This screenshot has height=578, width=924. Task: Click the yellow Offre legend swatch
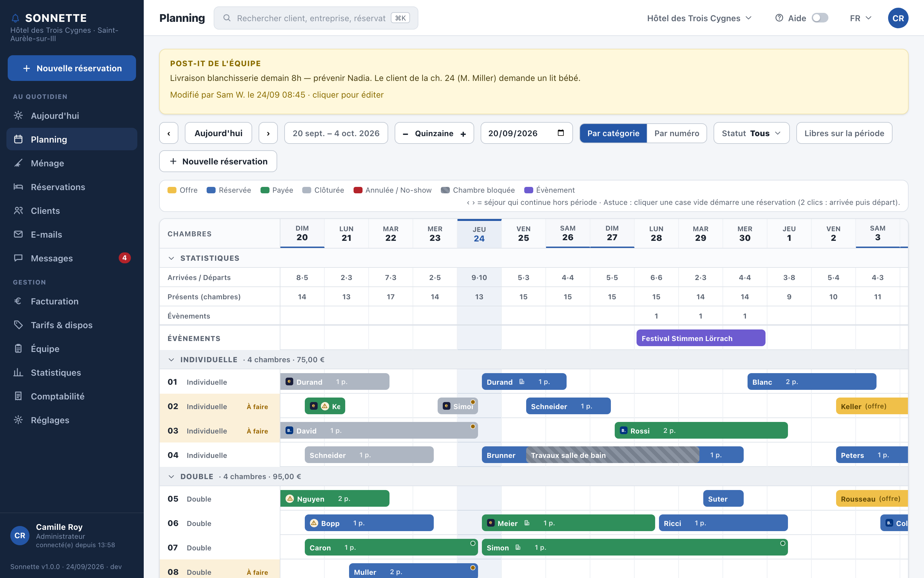[172, 190]
